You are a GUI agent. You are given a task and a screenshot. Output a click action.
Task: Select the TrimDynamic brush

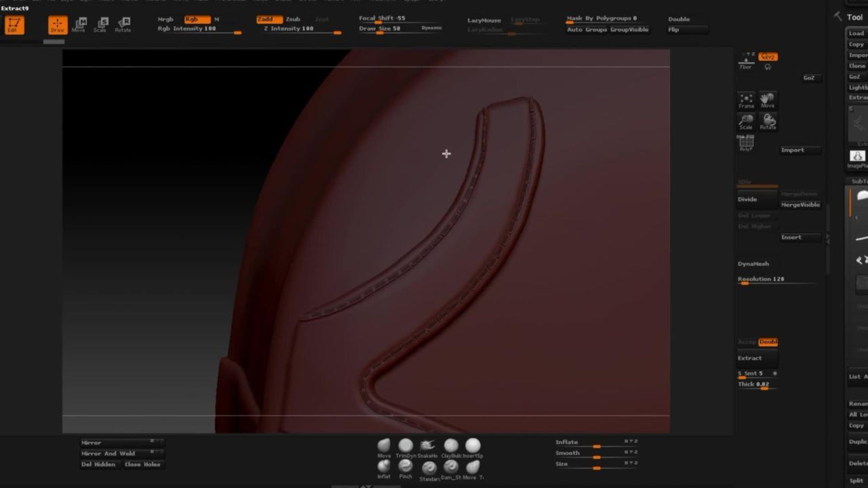point(406,446)
